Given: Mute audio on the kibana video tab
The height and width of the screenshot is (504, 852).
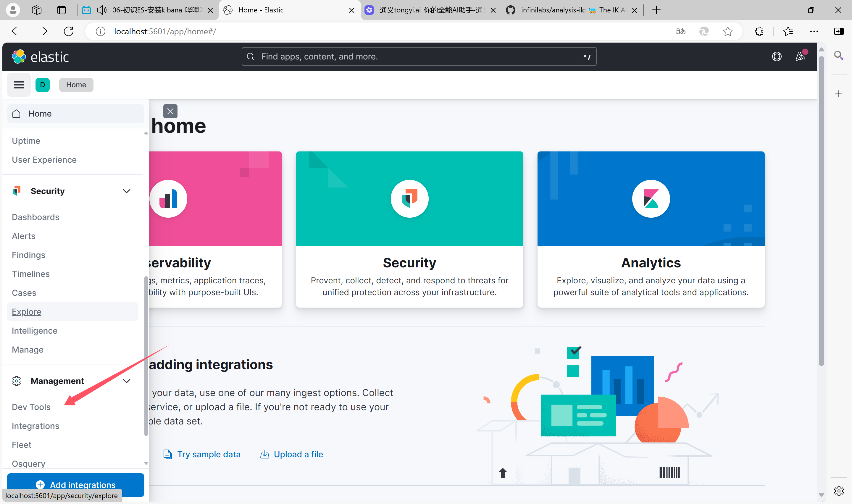Looking at the screenshot, I should coord(101,10).
